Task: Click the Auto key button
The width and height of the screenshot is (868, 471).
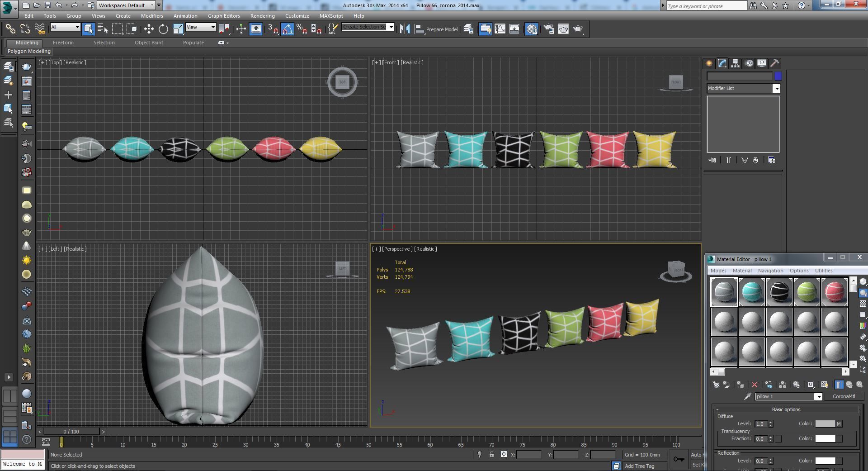Action: [697, 455]
